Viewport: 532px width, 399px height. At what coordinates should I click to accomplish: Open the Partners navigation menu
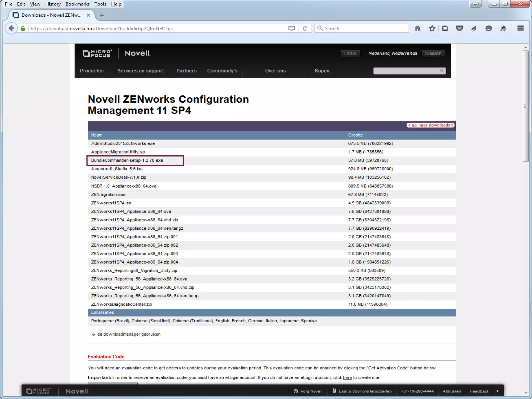[186, 71]
